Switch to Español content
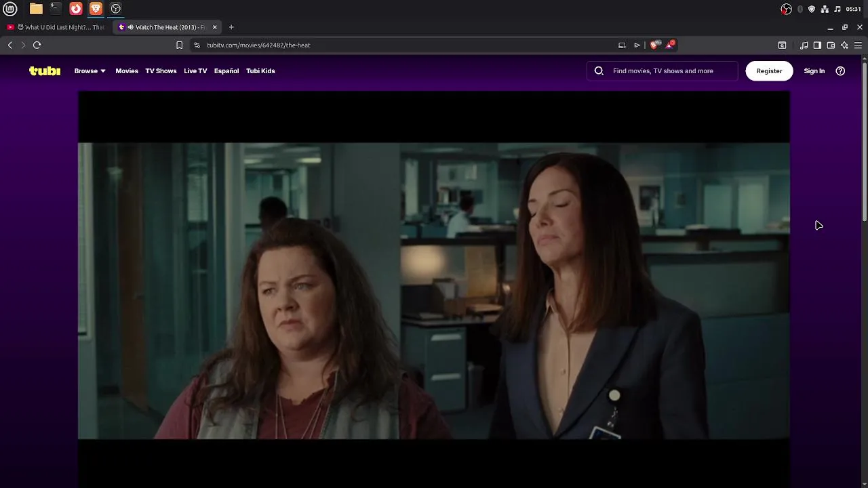The height and width of the screenshot is (488, 868). tap(226, 70)
